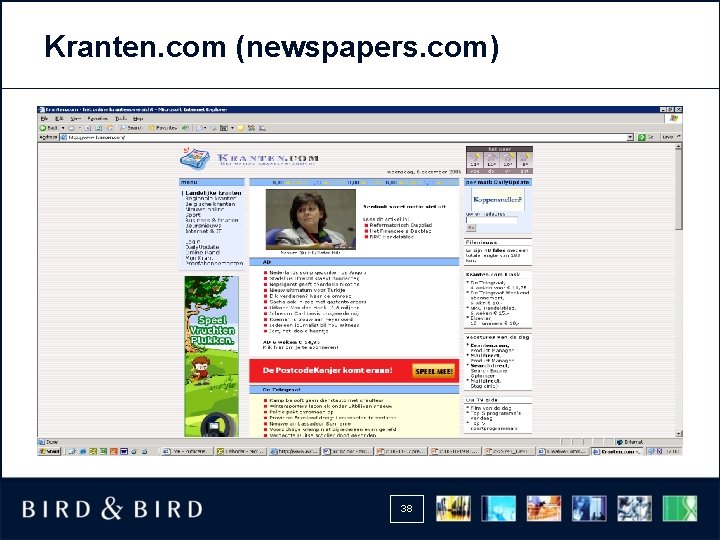Click the De PostcodeKanjer red banner text
Viewport: 720px width, 540px height.
coord(327,371)
